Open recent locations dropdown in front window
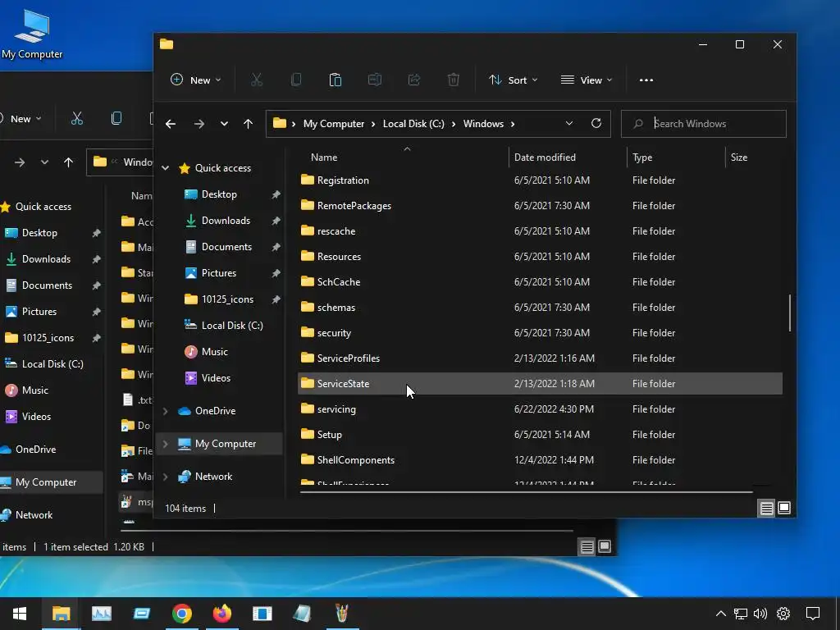Screen dimensions: 840x630 [224, 124]
